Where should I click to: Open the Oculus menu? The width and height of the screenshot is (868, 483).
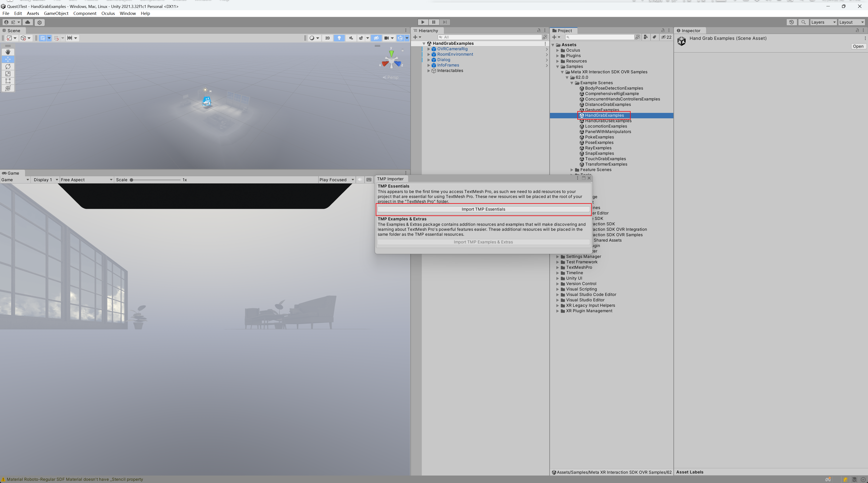(108, 14)
